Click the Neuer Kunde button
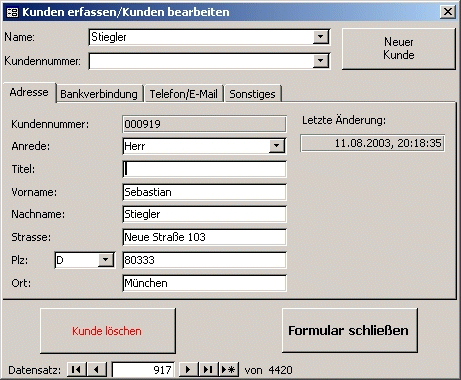This screenshot has width=461, height=380. (x=399, y=49)
